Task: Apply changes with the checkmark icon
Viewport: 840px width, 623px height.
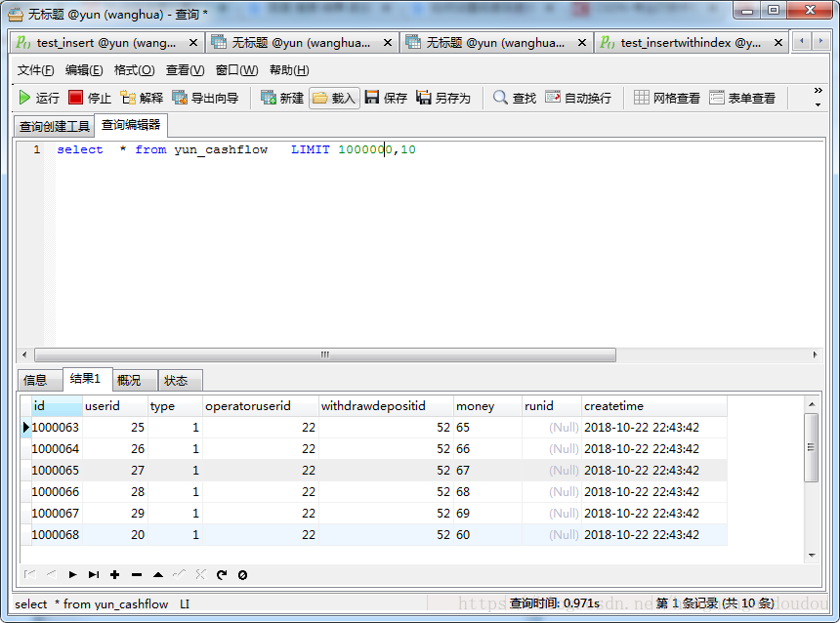Action: point(179,575)
